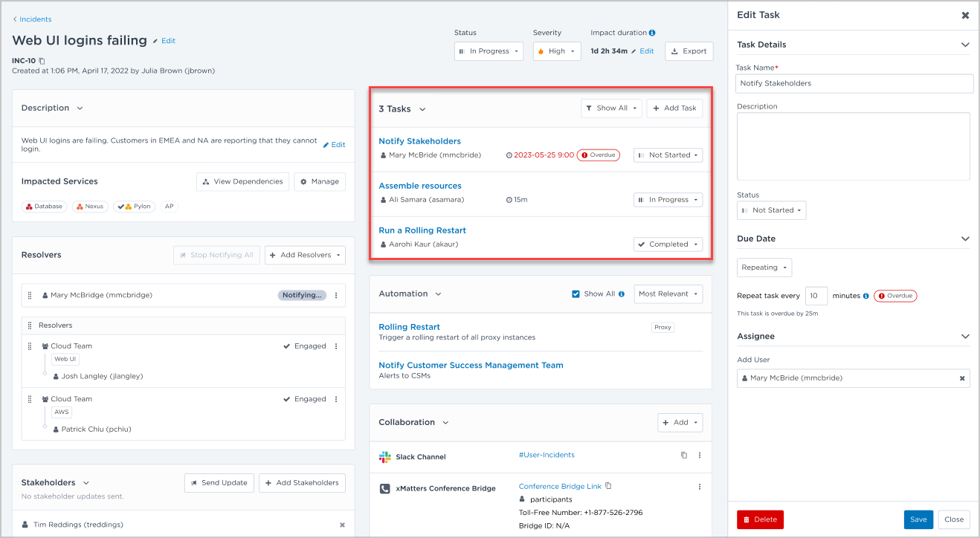Collapse the Due Date section

click(x=965, y=239)
